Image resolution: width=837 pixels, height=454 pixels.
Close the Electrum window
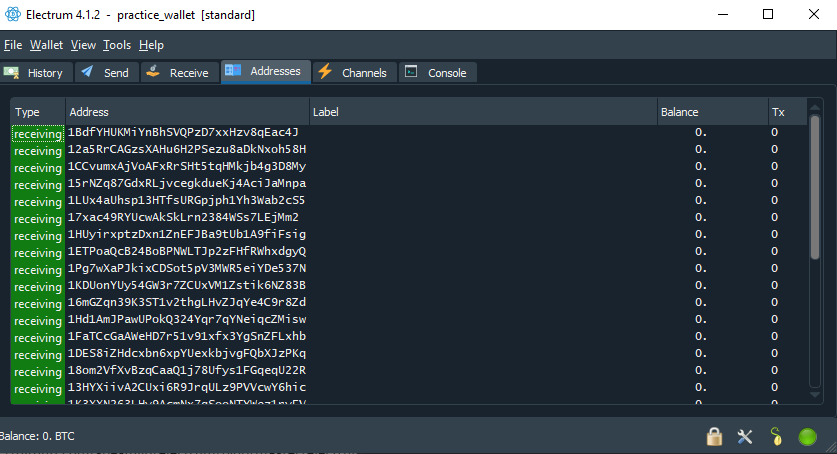(x=814, y=14)
